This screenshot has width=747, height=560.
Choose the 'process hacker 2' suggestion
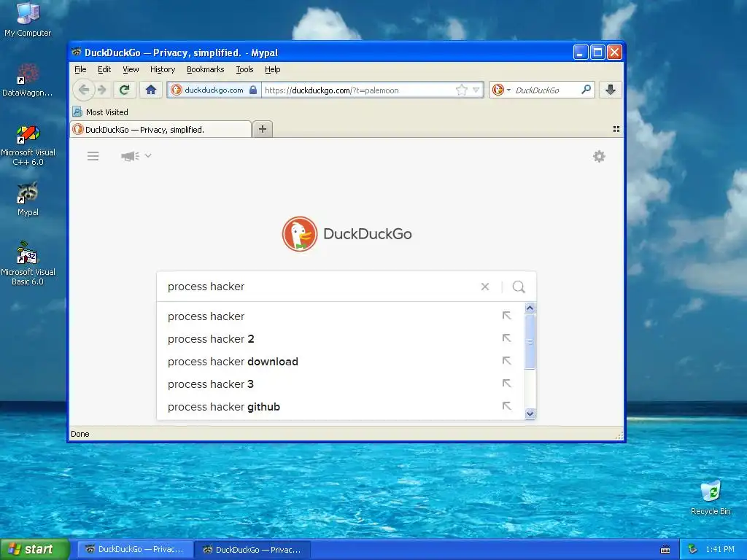pyautogui.click(x=340, y=338)
